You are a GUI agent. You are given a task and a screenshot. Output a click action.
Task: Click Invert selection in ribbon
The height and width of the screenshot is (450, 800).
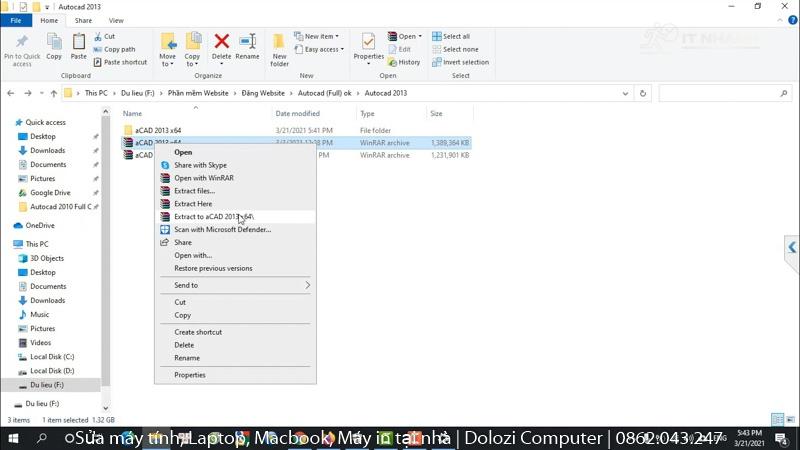click(x=460, y=62)
